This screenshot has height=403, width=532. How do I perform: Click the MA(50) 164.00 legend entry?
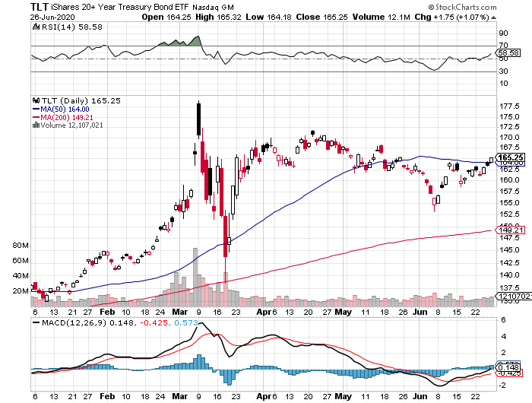(65, 109)
